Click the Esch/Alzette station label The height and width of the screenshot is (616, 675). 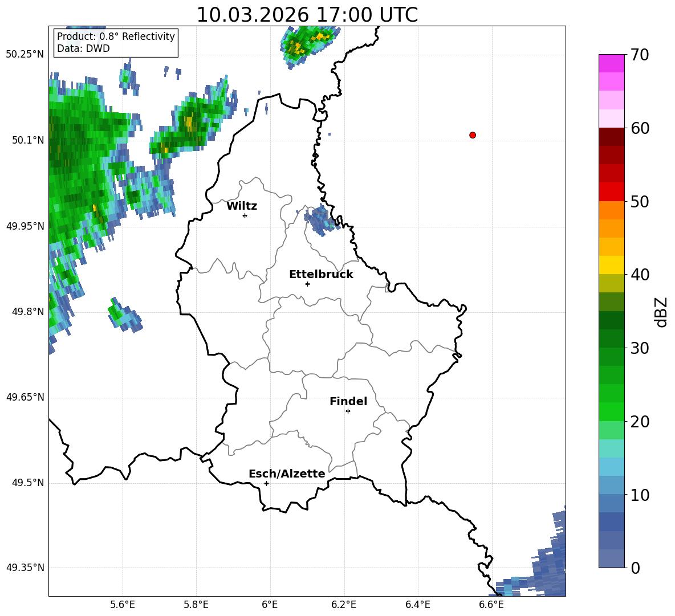point(287,474)
